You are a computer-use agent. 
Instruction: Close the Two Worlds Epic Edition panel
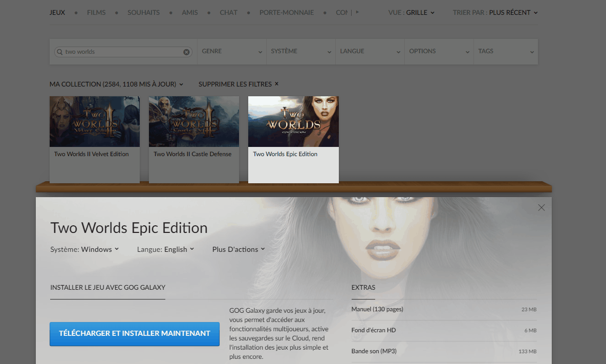click(541, 207)
